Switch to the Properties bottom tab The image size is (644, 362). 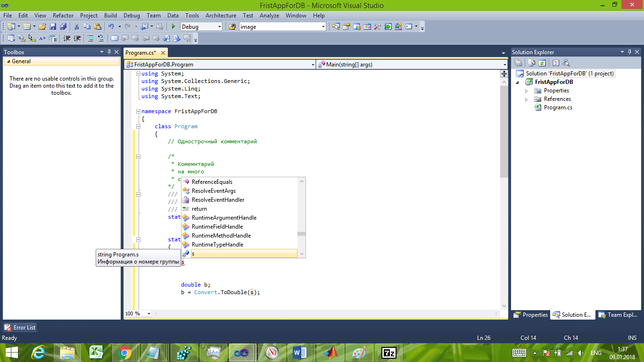coord(531,315)
